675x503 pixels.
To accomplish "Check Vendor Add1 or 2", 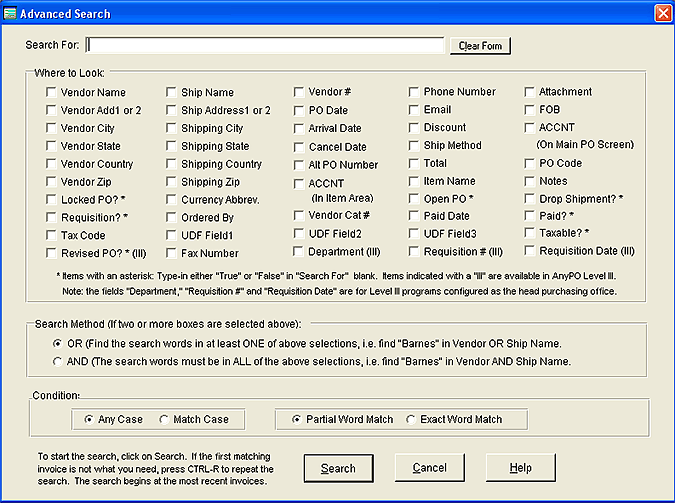I will 51,110.
